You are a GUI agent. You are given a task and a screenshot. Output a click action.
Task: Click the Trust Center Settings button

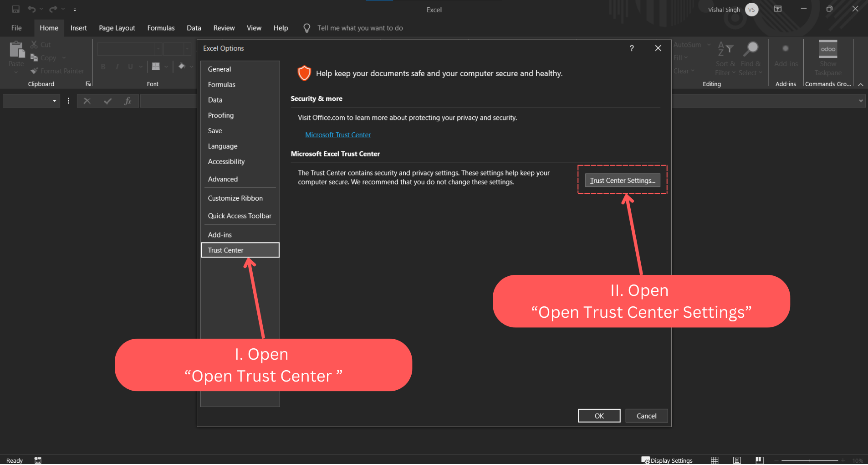[623, 181]
